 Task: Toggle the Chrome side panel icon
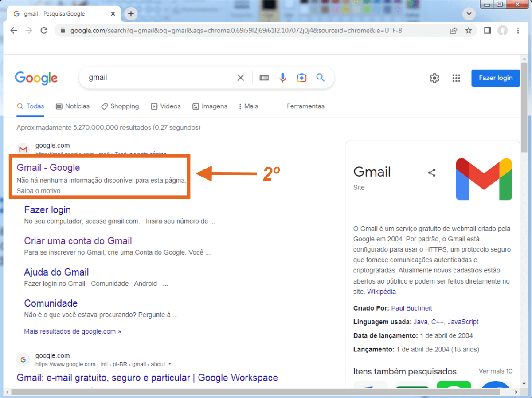[487, 31]
